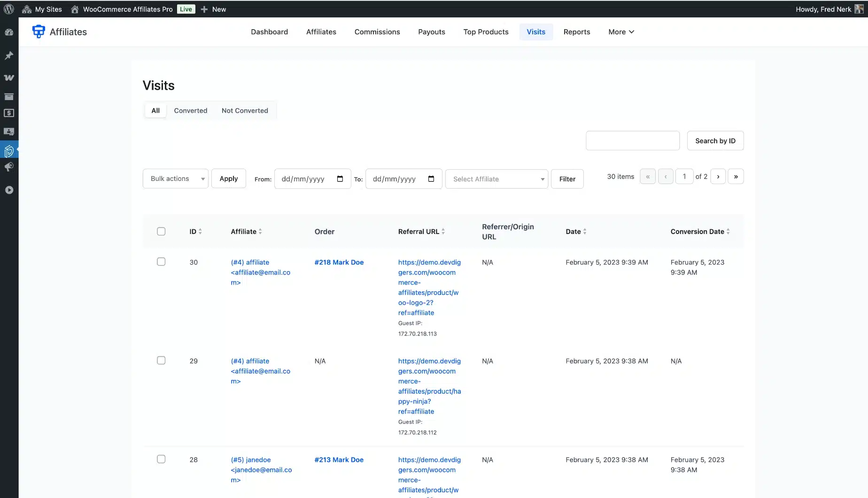
Task: Open the WordPress Dashboard gauge icon in sidebar
Action: pos(9,32)
